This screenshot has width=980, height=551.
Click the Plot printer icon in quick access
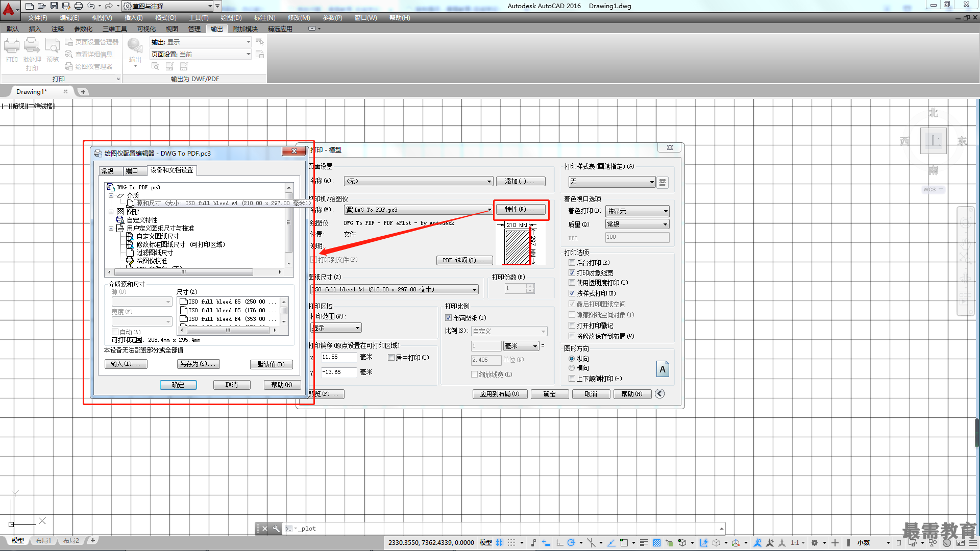coord(79,6)
